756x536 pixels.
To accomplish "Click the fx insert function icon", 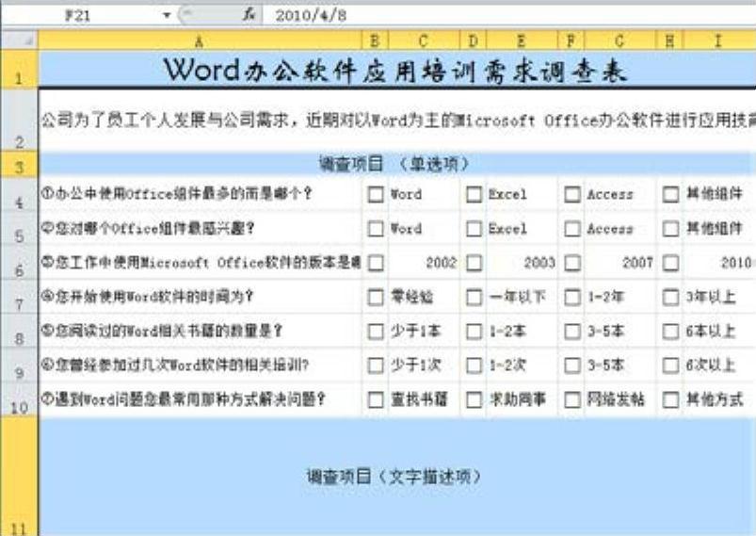I will 249,15.
